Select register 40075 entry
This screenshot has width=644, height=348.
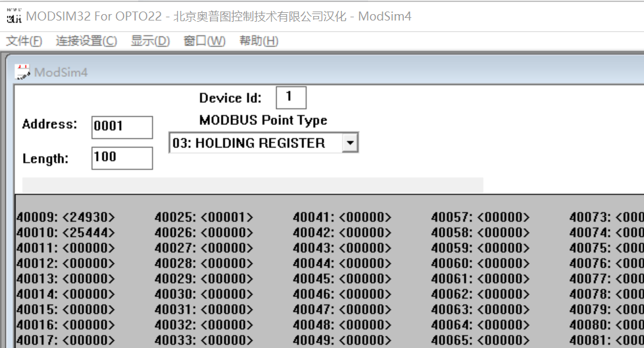(x=607, y=248)
